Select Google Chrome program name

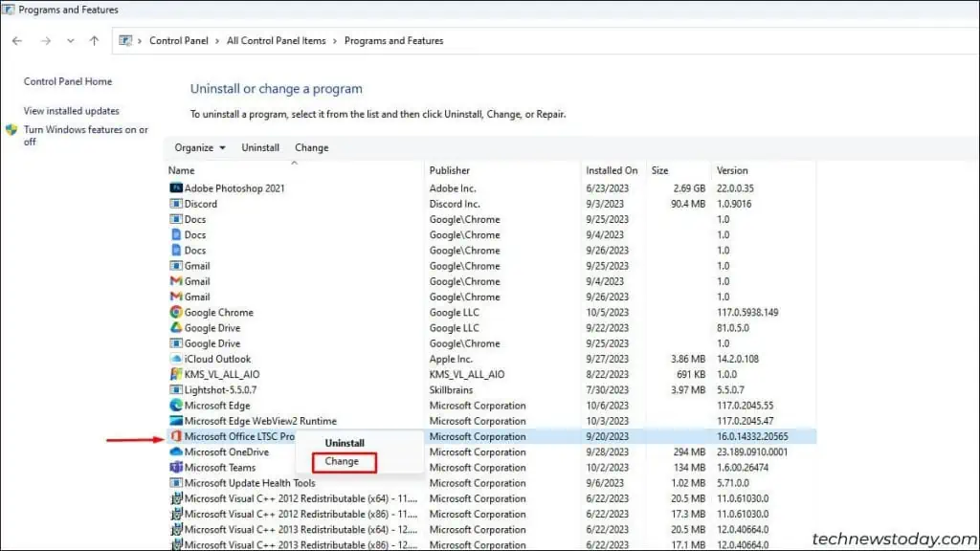pyautogui.click(x=219, y=313)
